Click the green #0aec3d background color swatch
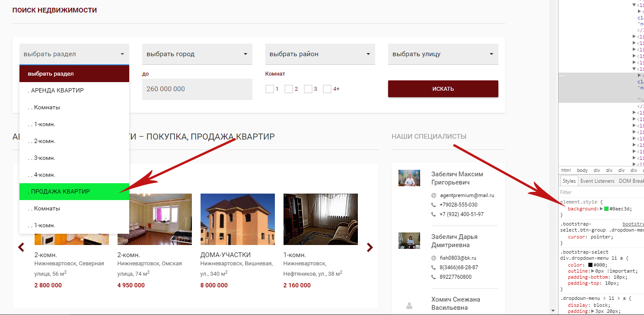Viewport: 644px width, 315px height. pyautogui.click(x=606, y=209)
